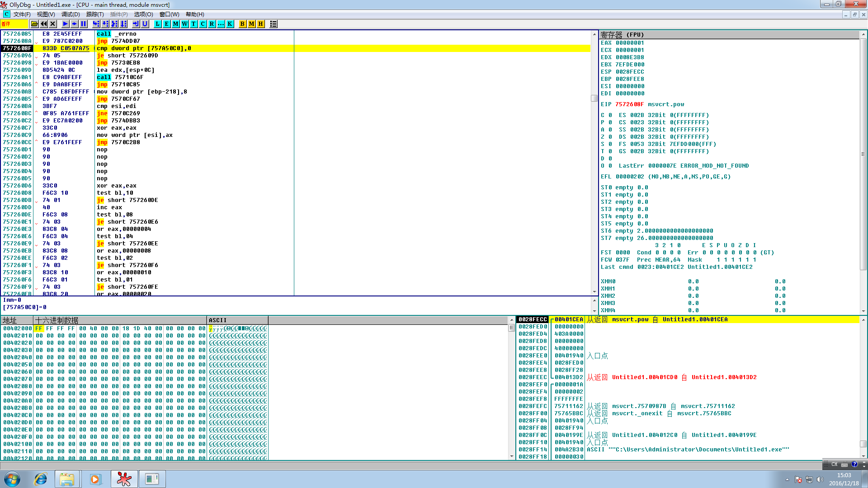This screenshot has width=868, height=488.
Task: Open Memory map with cyan M icon
Action: 176,24
